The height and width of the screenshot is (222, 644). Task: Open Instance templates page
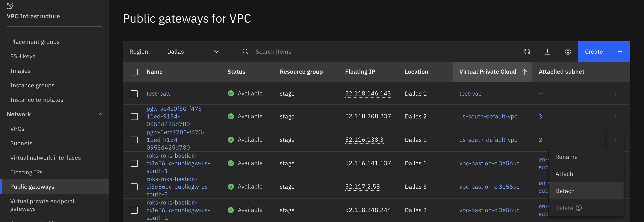pos(36,100)
